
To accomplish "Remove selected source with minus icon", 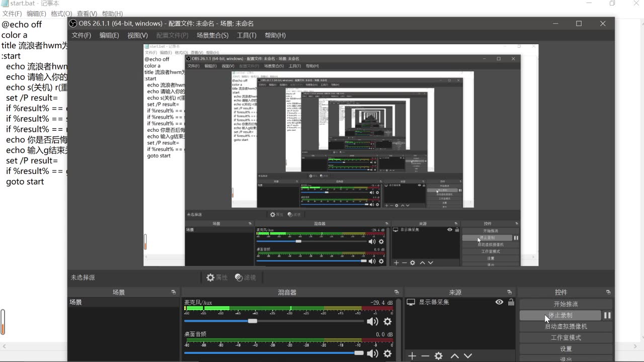I will 425,356.
